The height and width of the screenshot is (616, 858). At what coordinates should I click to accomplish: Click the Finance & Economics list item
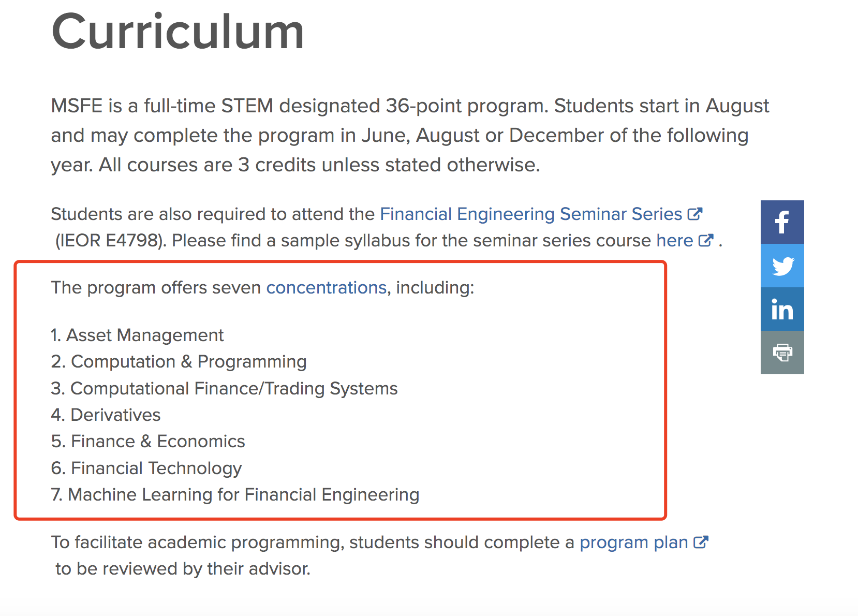(148, 441)
